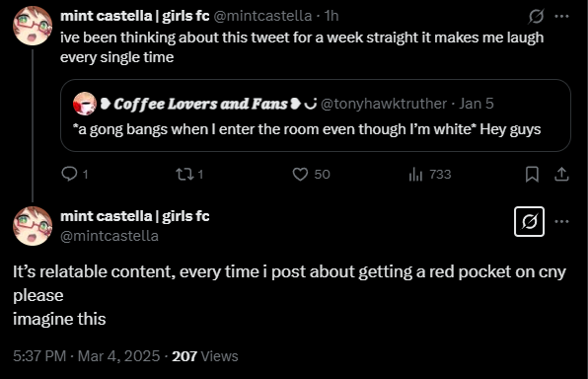Viewport: 588px width, 379px height.
Task: Click the reply icon under first tweet
Action: coord(69,174)
